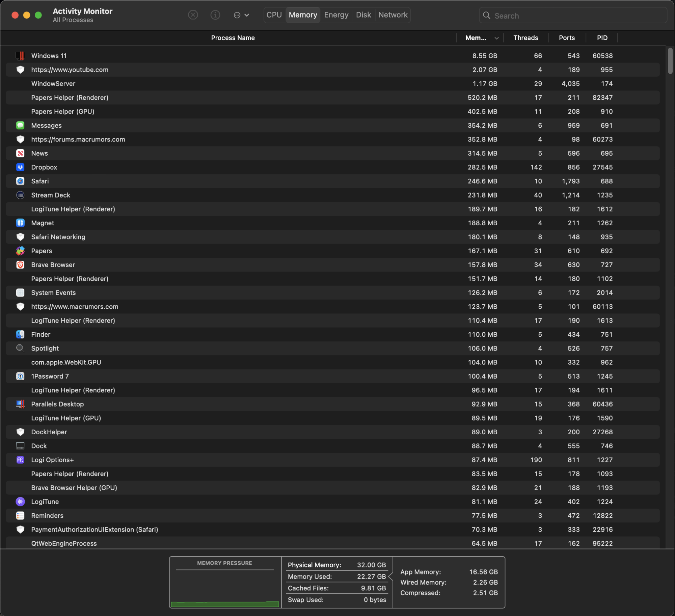Image resolution: width=675 pixels, height=616 pixels.
Task: Sort by the Process Name column header
Action: [x=233, y=38]
